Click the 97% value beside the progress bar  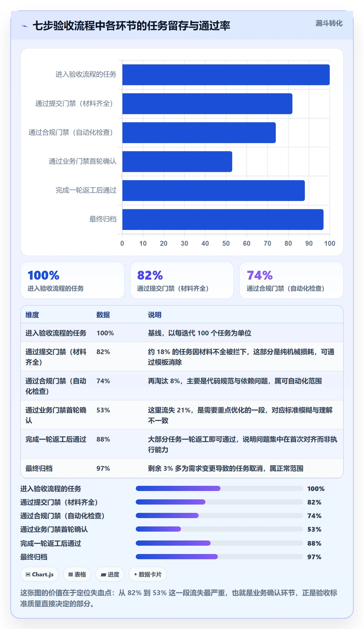(x=314, y=557)
